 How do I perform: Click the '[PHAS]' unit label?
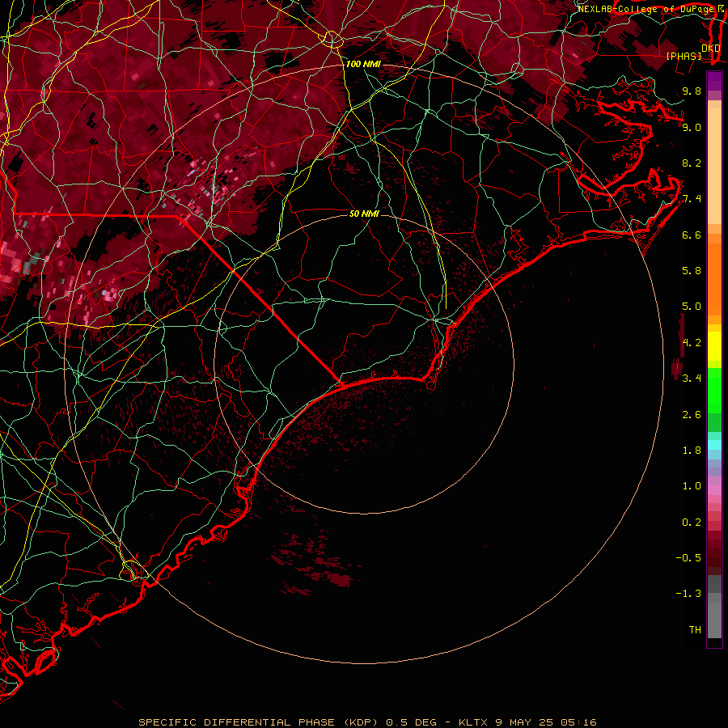[x=684, y=57]
